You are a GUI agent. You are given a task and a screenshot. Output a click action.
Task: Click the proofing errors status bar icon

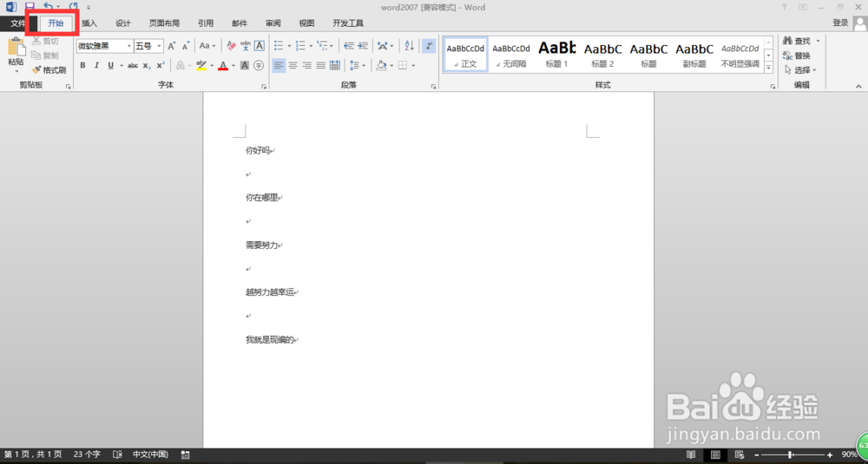(x=117, y=454)
